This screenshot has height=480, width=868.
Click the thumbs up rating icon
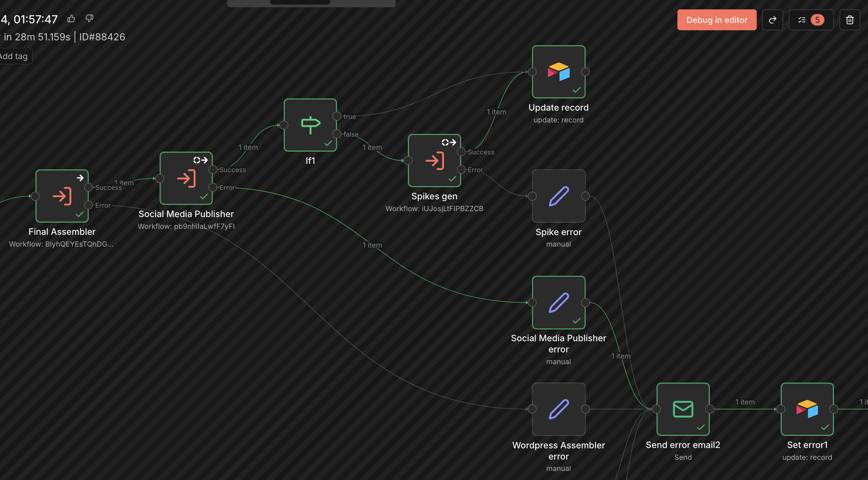click(x=71, y=19)
